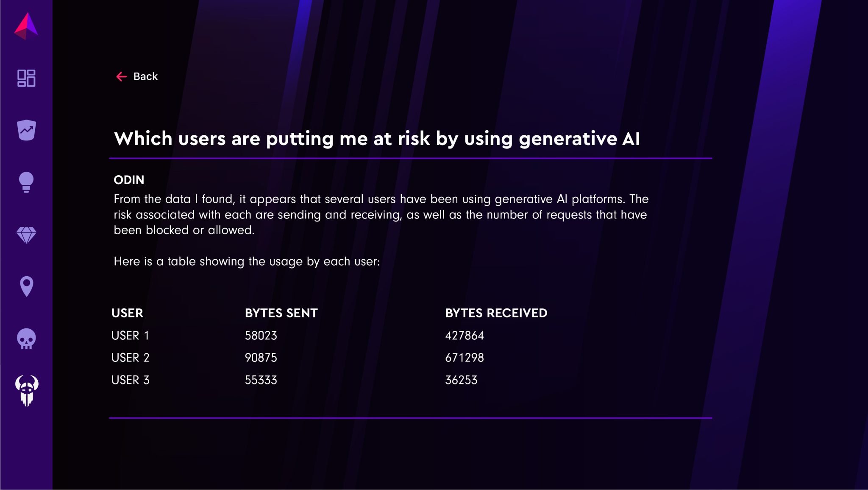Go back using the Back link

145,76
